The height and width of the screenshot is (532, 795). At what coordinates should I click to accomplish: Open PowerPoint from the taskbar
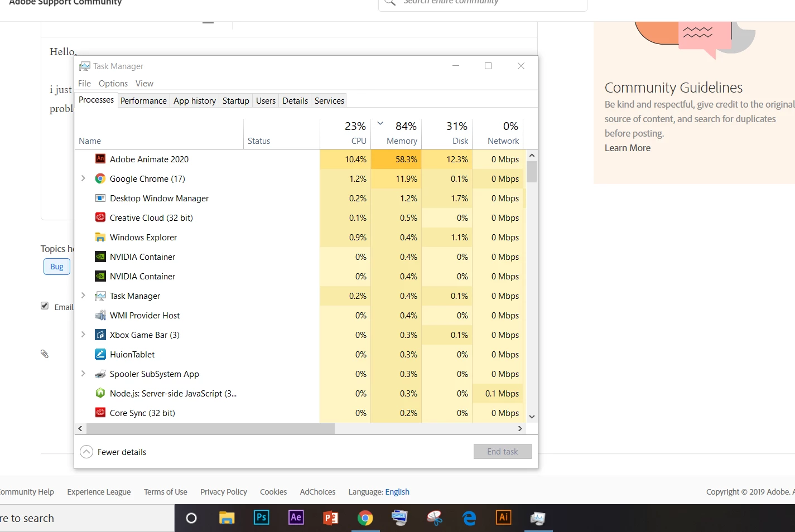tap(331, 518)
